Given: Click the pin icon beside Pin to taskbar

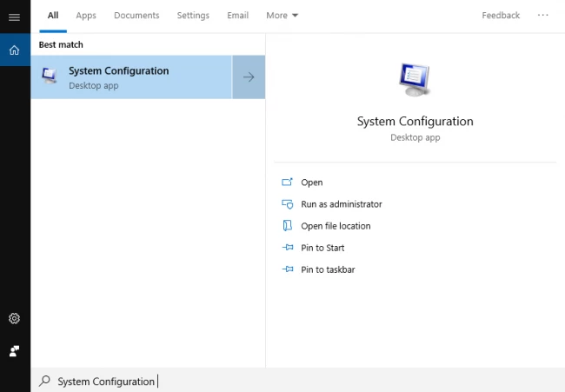Looking at the screenshot, I should [x=288, y=269].
